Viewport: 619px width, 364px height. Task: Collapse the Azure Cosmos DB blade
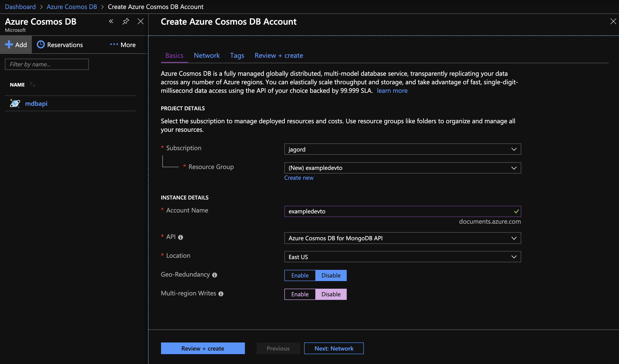111,21
